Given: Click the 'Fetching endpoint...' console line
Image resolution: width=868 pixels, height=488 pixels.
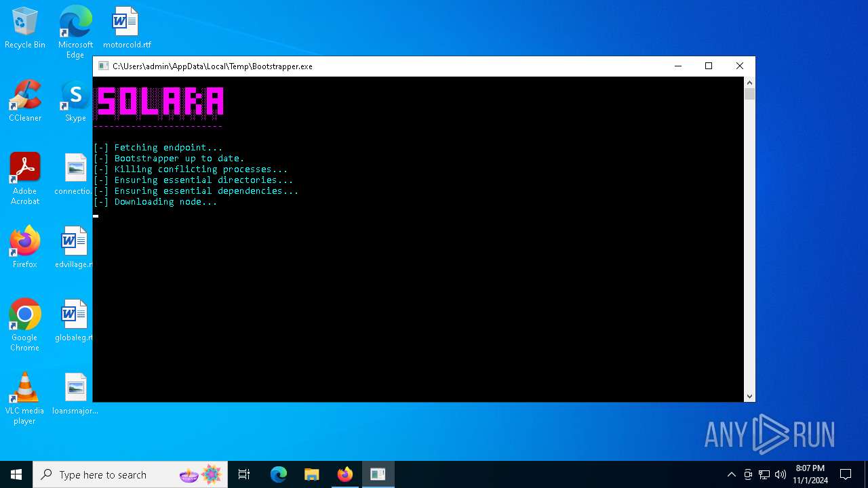Looking at the screenshot, I should (158, 147).
